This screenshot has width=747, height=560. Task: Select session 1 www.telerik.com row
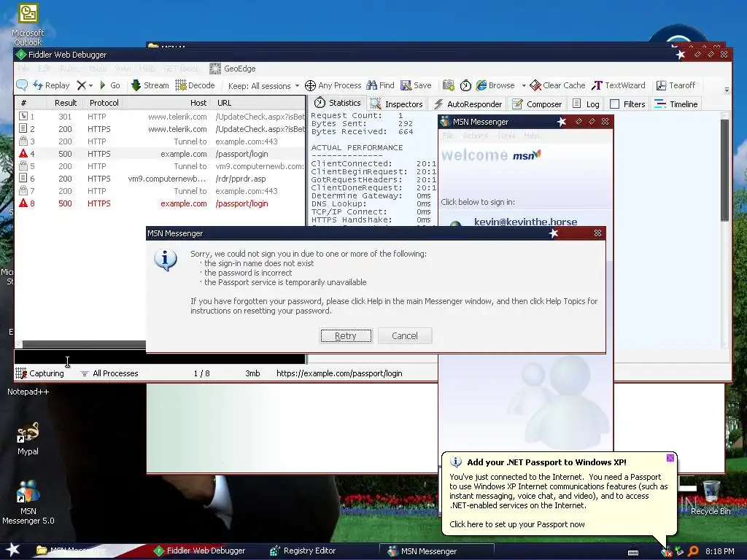tap(160, 117)
